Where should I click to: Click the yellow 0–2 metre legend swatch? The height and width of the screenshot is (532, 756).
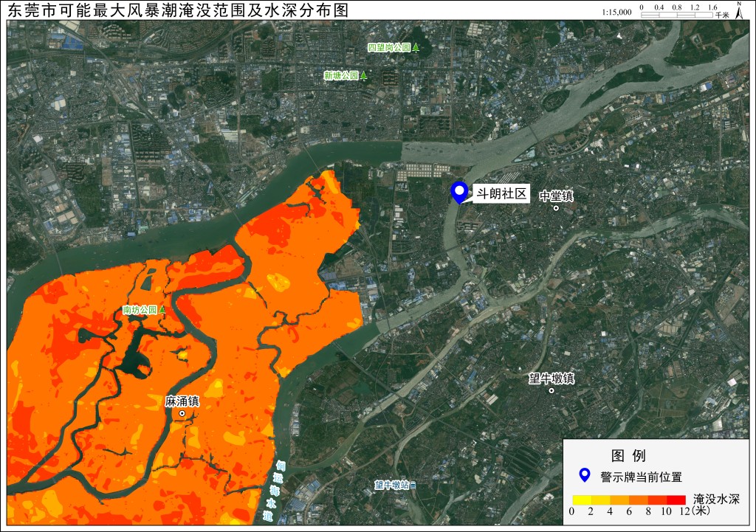pyautogui.click(x=582, y=500)
